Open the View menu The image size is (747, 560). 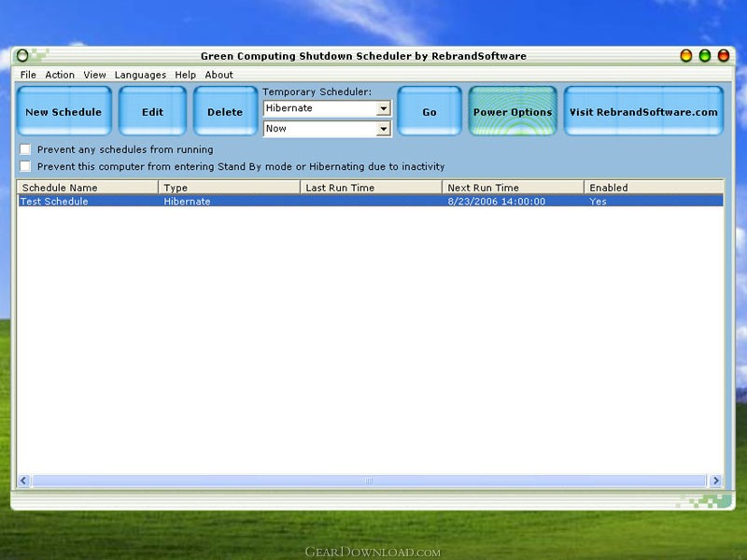(x=94, y=75)
